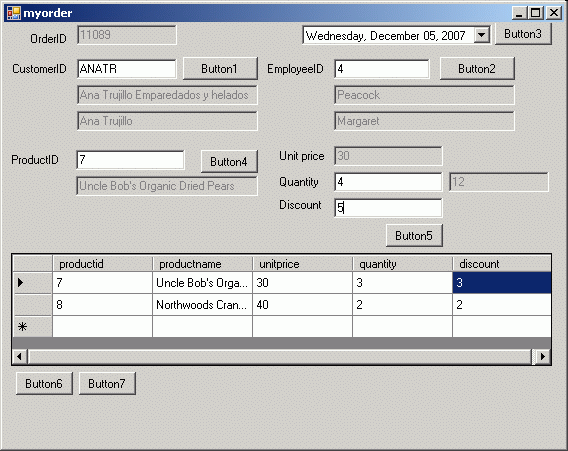Image resolution: width=568 pixels, height=451 pixels.
Task: Focus the Quantity input field
Action: click(x=388, y=182)
